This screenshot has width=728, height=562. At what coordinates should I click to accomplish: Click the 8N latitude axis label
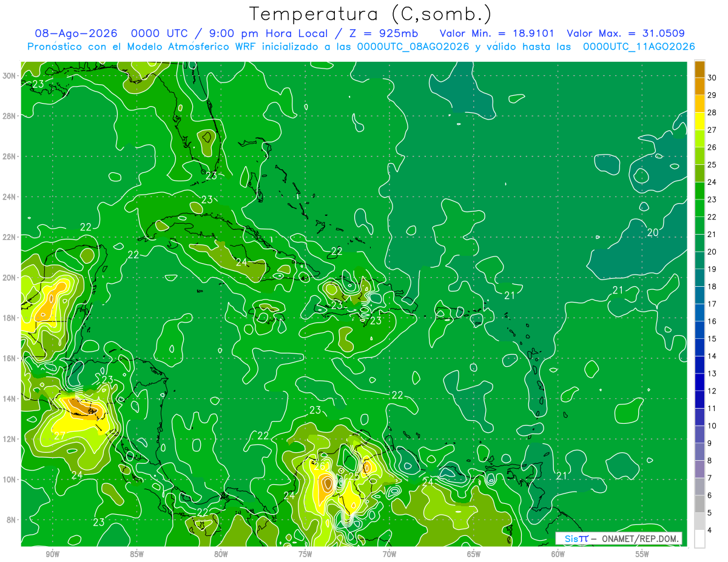(x=10, y=520)
